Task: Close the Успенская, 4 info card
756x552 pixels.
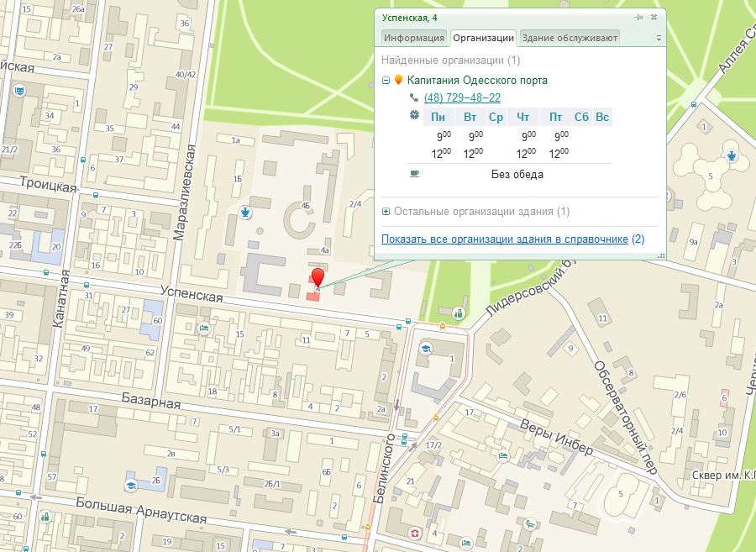Action: coord(654,17)
